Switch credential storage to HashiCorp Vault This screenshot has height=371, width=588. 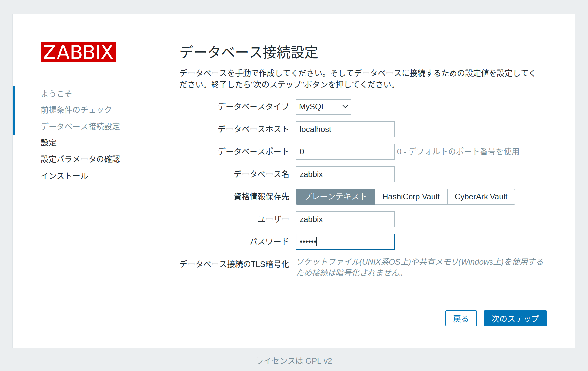411,196
